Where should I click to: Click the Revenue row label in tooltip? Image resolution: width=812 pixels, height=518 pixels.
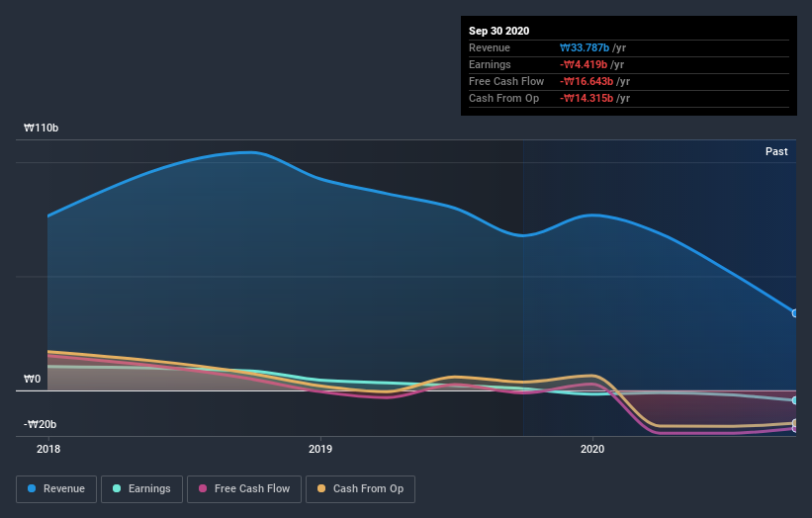coord(490,47)
